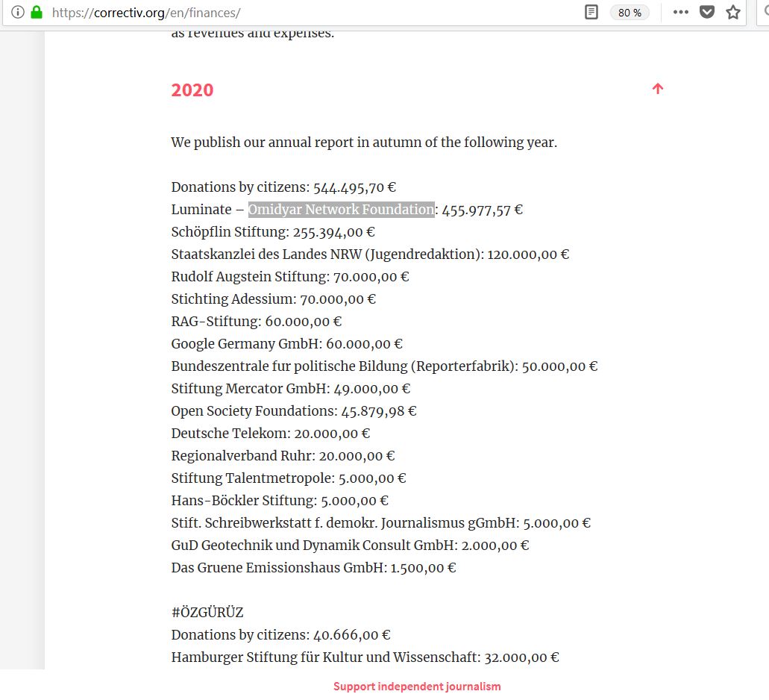Click the highlighted Omidyar Network Foundation text
Viewport: 769px width, 700px height.
click(342, 210)
